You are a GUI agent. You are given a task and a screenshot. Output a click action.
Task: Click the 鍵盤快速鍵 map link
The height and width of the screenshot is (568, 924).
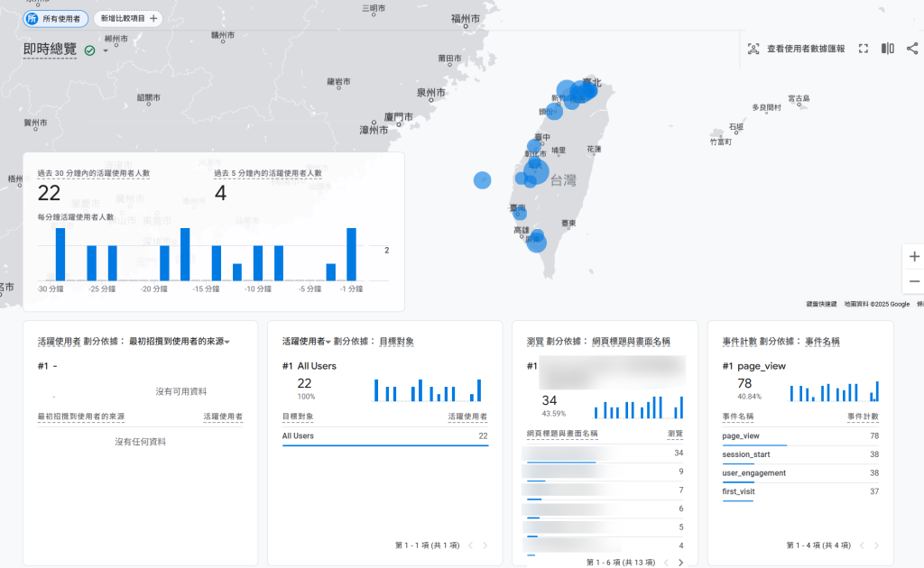[x=820, y=304]
